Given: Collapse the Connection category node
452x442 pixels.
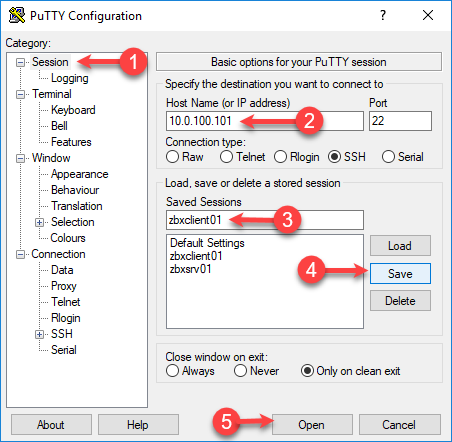Looking at the screenshot, I should pos(21,254).
